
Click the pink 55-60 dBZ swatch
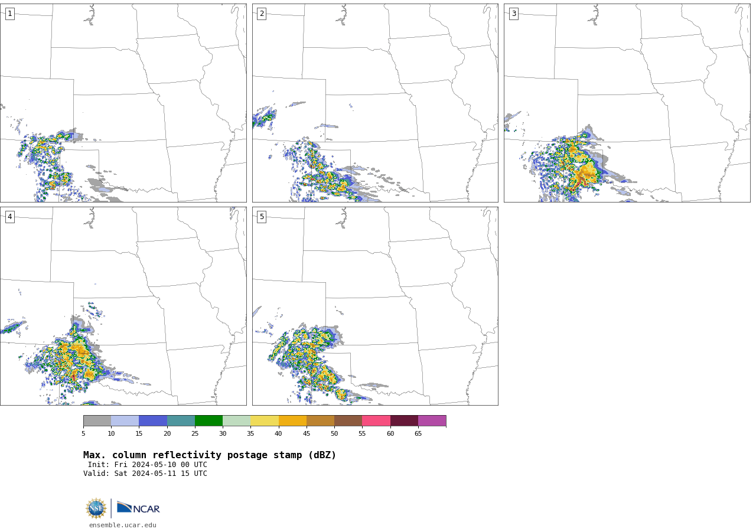pyautogui.click(x=376, y=420)
